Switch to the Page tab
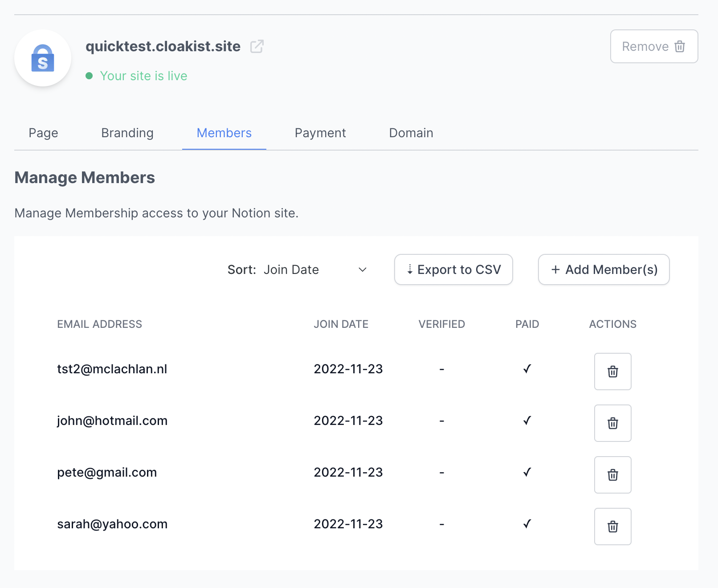This screenshot has height=588, width=718. (43, 133)
